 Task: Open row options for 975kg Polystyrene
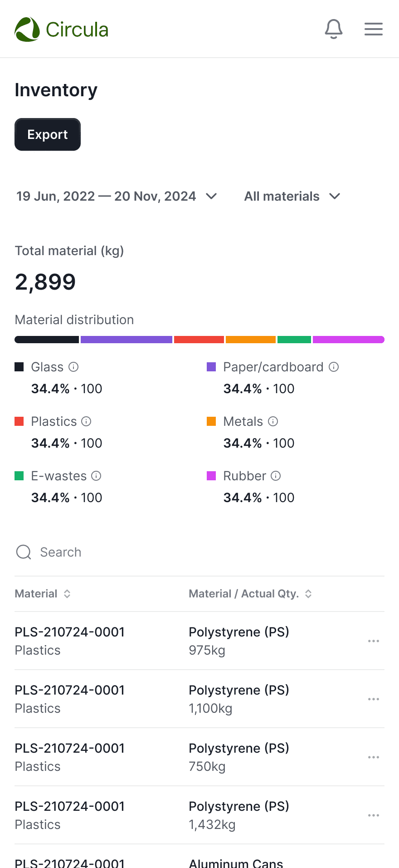coord(374,641)
